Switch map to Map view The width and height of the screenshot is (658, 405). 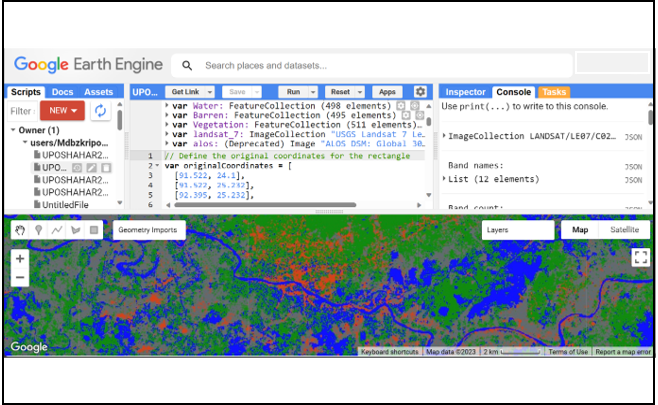pos(580,230)
